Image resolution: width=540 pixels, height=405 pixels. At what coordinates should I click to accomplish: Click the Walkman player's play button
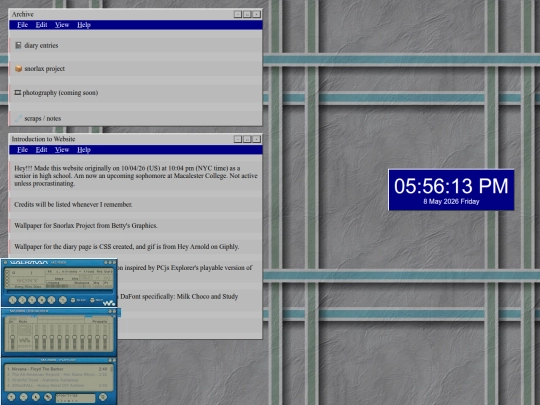tap(22, 300)
